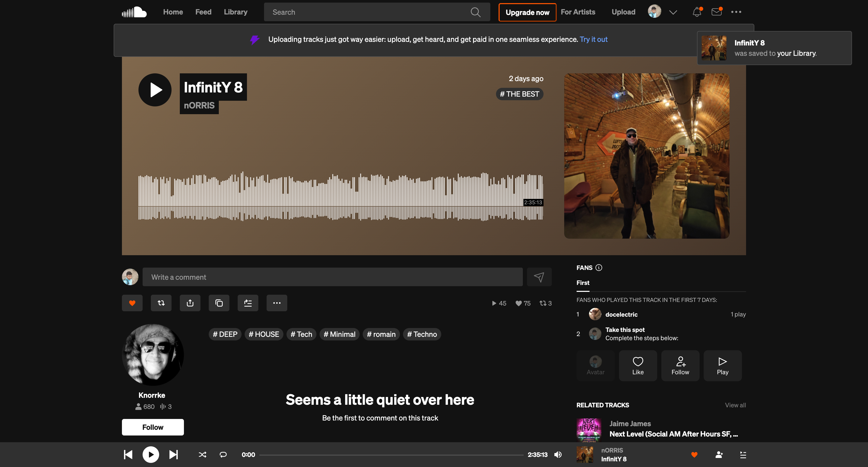Open View all related tracks
This screenshot has width=868, height=467.
735,405
